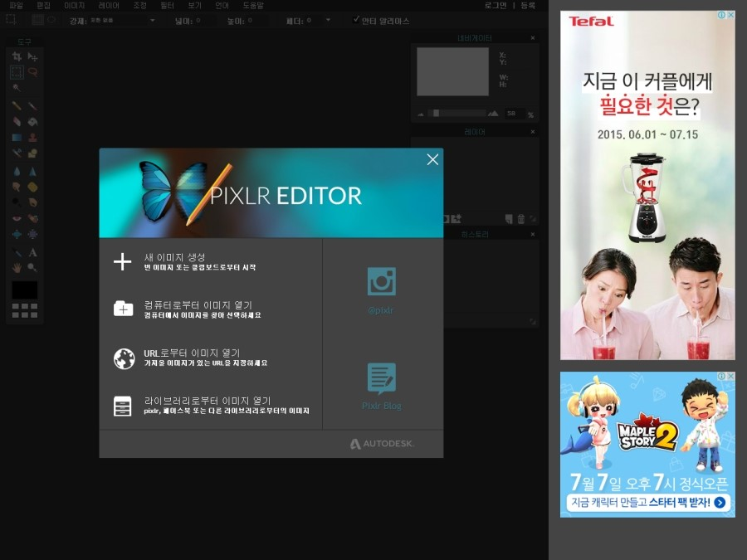Select the Pencil tool
The width and height of the screenshot is (747, 560).
coord(17,105)
